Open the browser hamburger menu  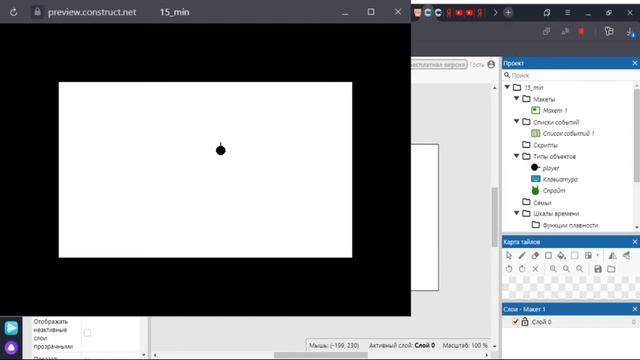coord(567,13)
